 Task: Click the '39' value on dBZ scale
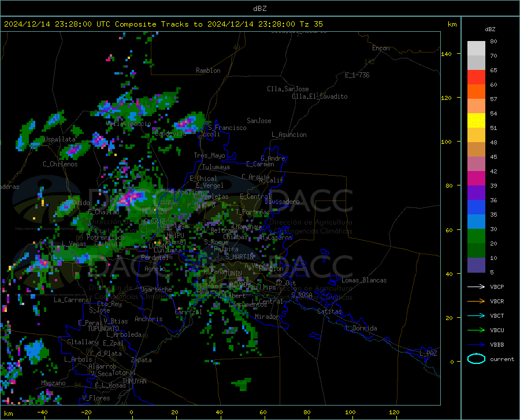pyautogui.click(x=493, y=185)
